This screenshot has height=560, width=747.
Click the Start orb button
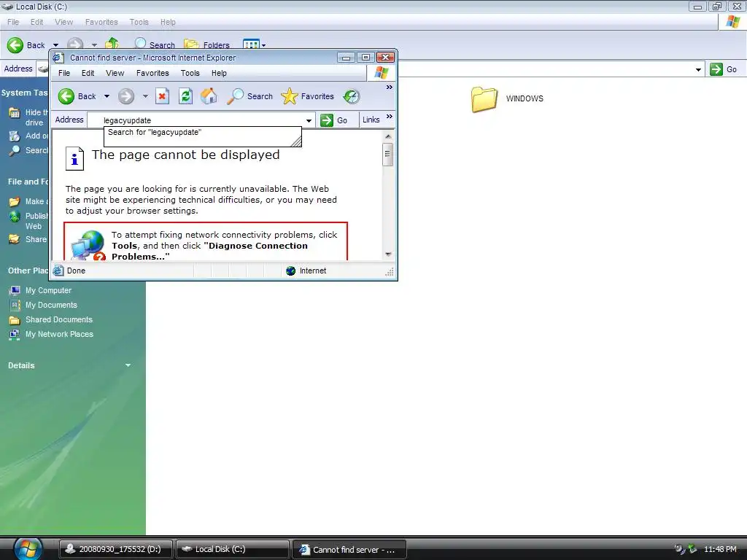point(28,548)
